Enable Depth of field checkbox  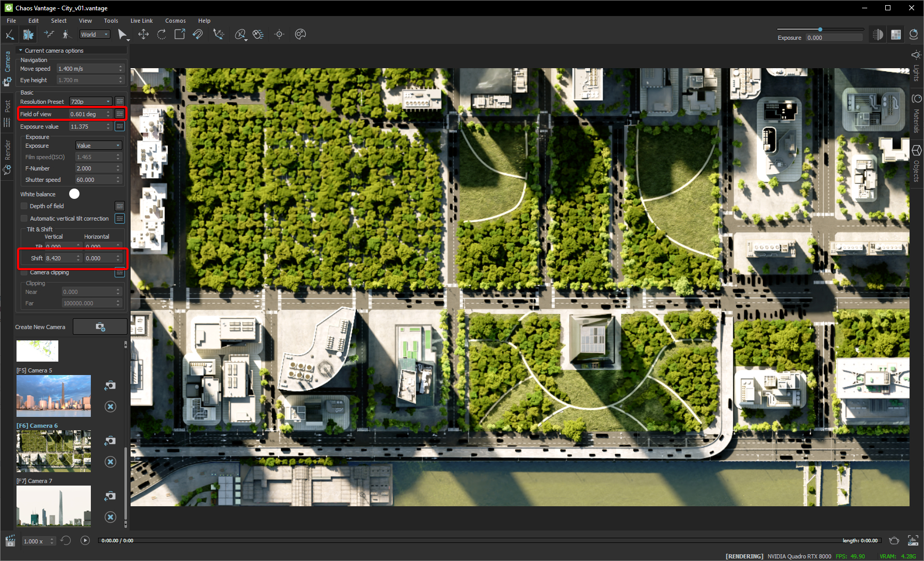pos(24,206)
